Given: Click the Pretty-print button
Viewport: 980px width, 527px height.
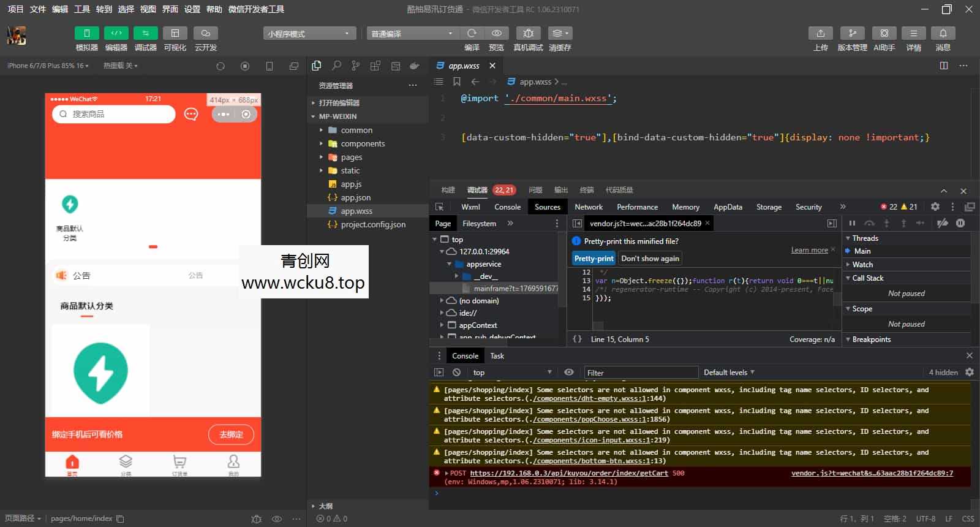Looking at the screenshot, I should 594,259.
